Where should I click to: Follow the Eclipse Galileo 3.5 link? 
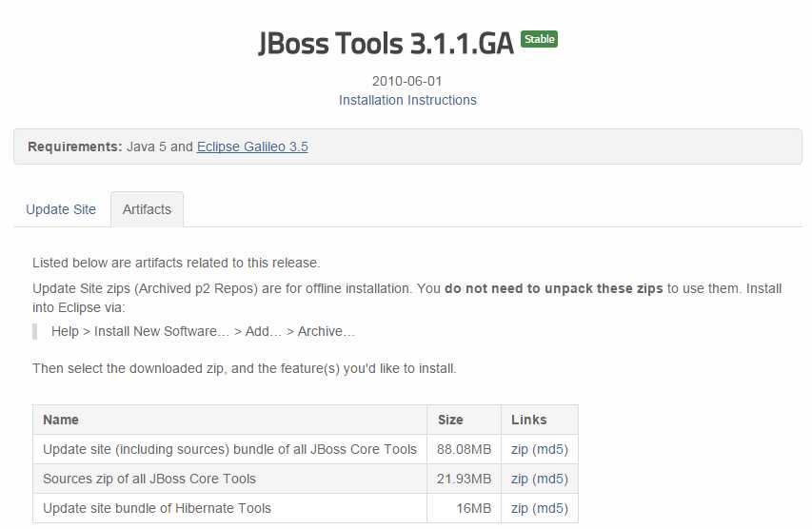click(x=252, y=147)
